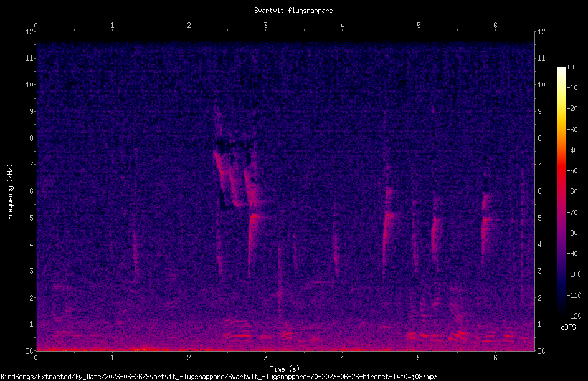Click the "-80" color scale label
Viewport: 588px width, 381px height.
tap(572, 233)
